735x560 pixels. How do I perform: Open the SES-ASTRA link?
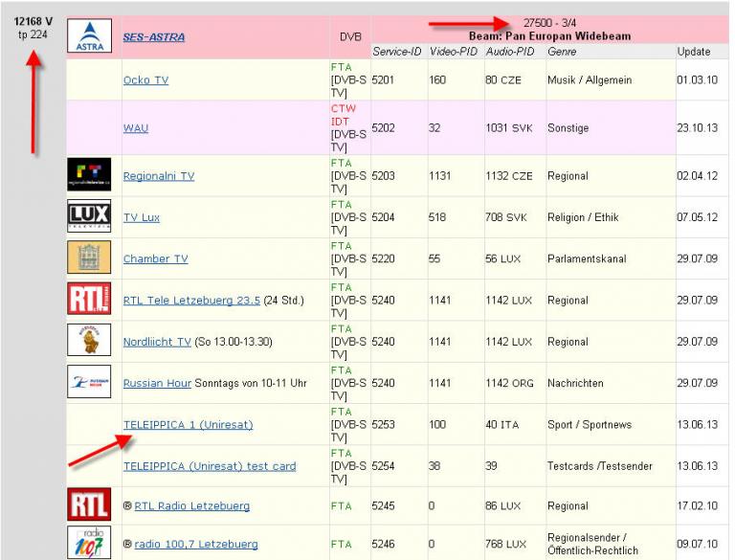tap(154, 37)
